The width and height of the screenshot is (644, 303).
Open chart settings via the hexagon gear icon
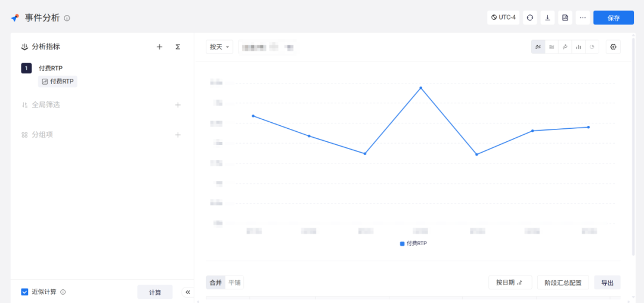coord(613,47)
